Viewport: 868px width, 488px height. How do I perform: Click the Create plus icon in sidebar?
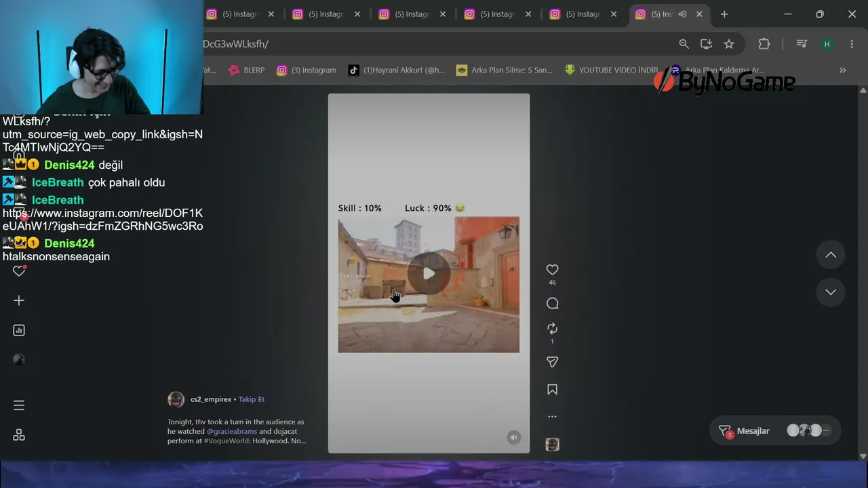(19, 300)
